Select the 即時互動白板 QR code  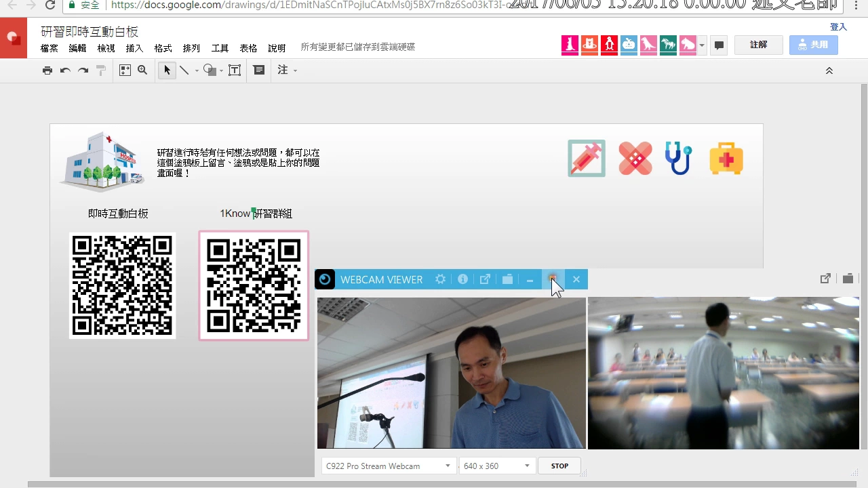(x=122, y=285)
